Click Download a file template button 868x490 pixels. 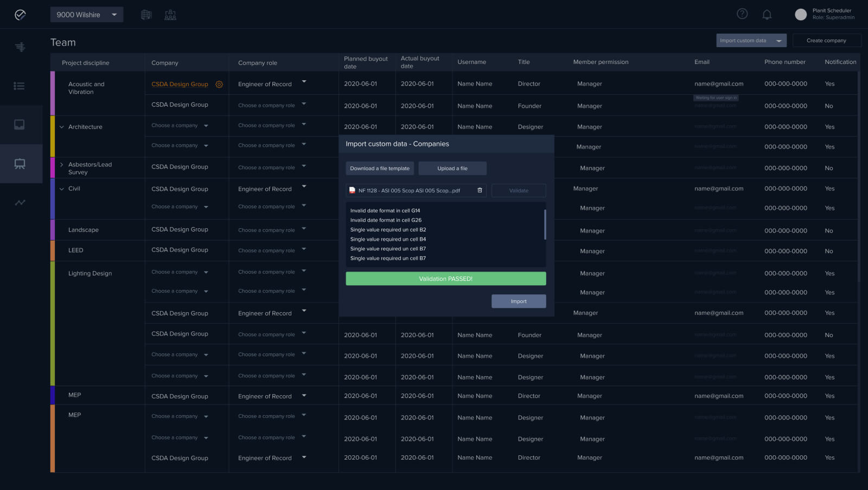pos(380,169)
